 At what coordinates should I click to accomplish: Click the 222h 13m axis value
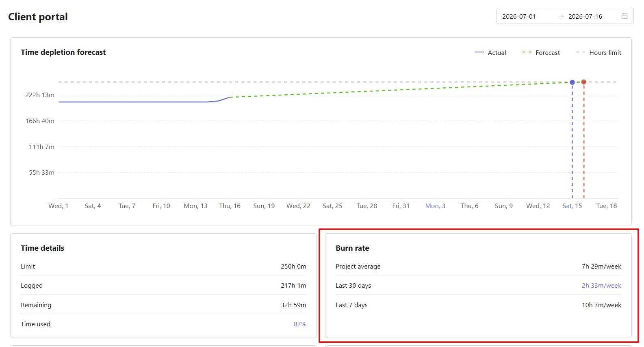tap(40, 95)
